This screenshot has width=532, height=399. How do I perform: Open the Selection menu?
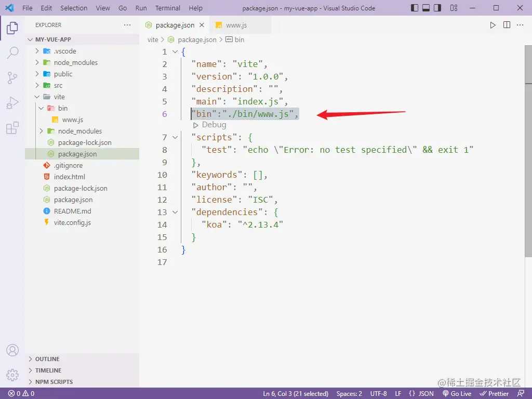click(x=74, y=8)
